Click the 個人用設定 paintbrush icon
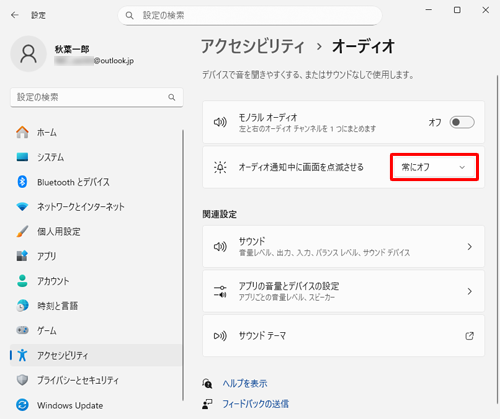Image resolution: width=500 pixels, height=419 pixels. (x=22, y=231)
